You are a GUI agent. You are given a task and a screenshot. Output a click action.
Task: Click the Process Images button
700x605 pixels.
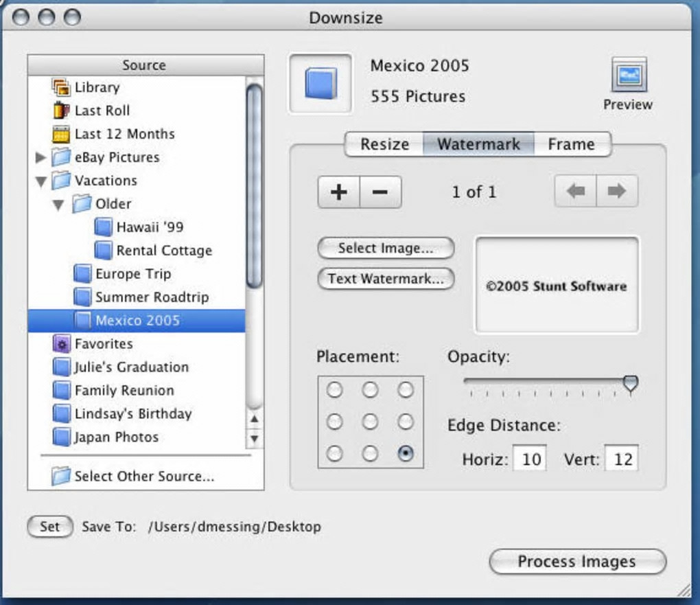pyautogui.click(x=578, y=562)
